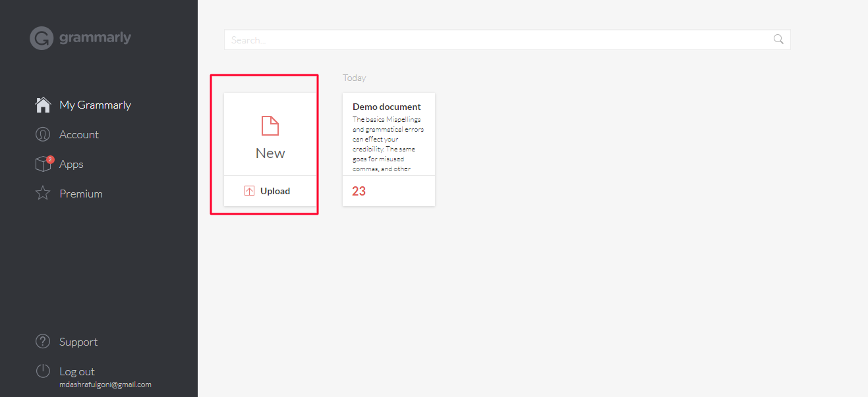Viewport: 868px width, 397px height.
Task: Click the Demo document preview text
Action: (x=388, y=144)
